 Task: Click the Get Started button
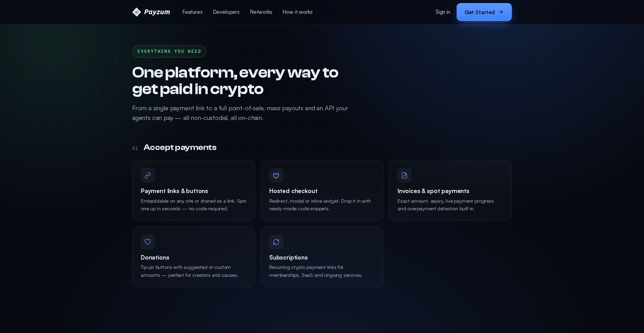click(484, 12)
